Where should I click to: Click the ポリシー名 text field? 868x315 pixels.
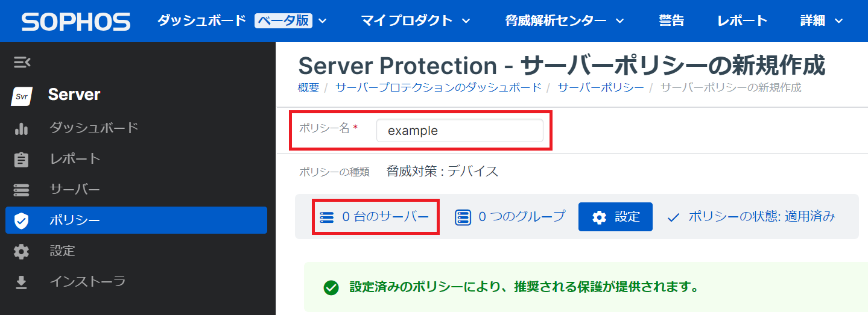point(459,131)
